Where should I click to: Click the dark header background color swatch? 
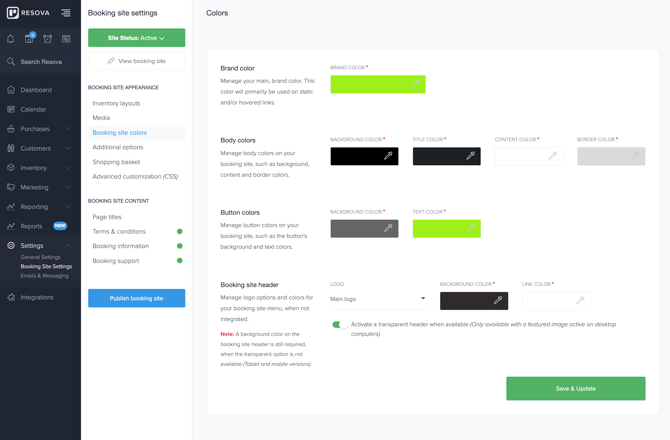coord(474,301)
